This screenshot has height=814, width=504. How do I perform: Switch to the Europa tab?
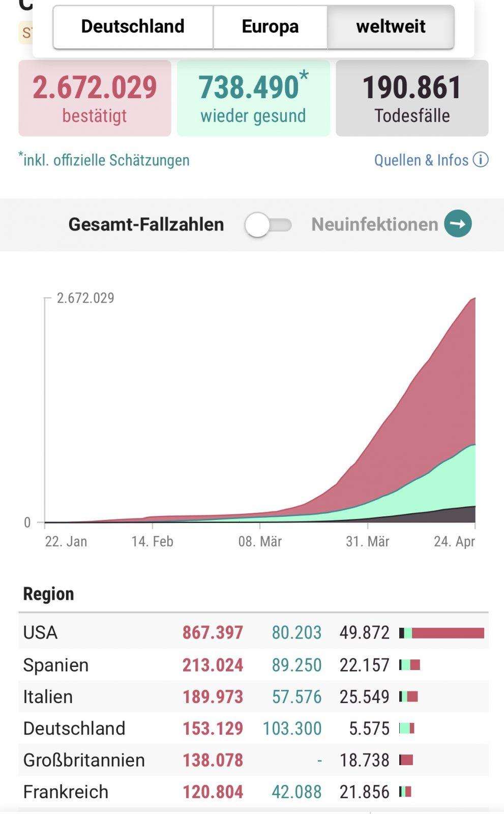[270, 27]
